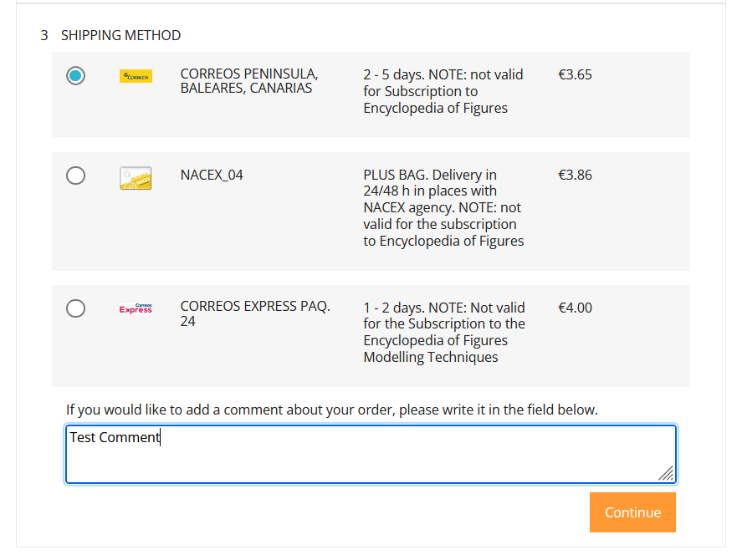Click the Shipping Method section heading
The width and height of the screenshot is (737, 560).
pyautogui.click(x=120, y=35)
